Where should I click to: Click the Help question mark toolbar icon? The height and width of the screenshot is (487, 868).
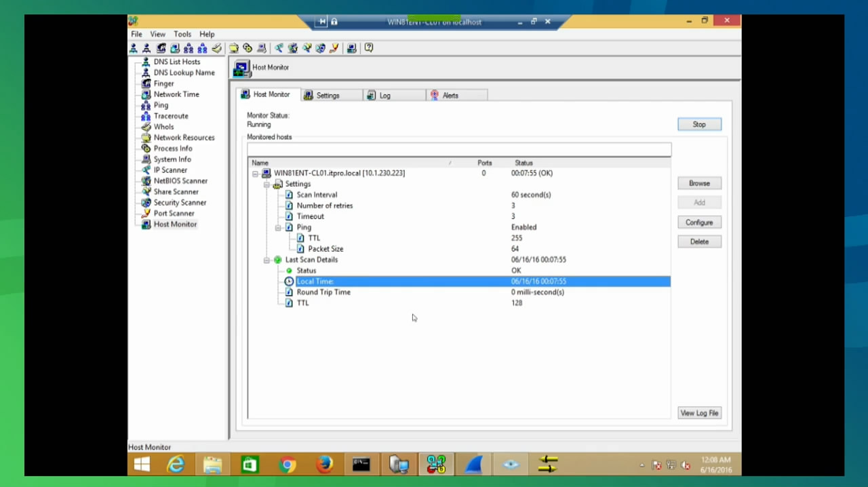(x=369, y=48)
